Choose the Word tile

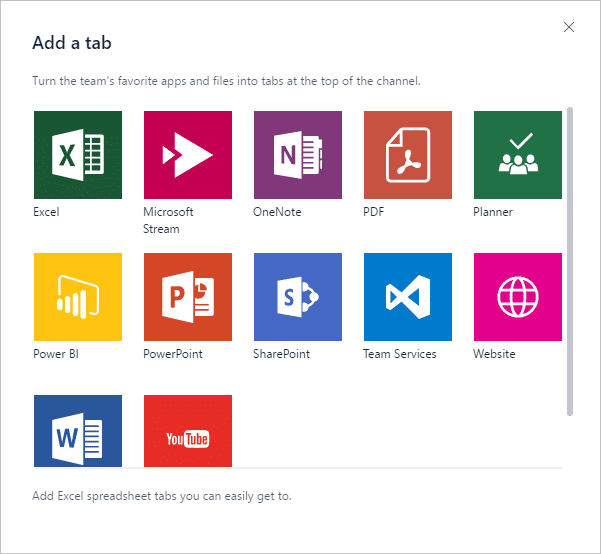tap(78, 431)
